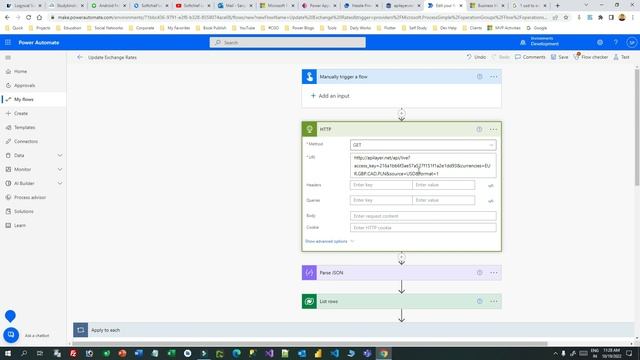Open the ellipsis menu on HTTP action
Viewport: 640px width, 360px height.
[493, 129]
